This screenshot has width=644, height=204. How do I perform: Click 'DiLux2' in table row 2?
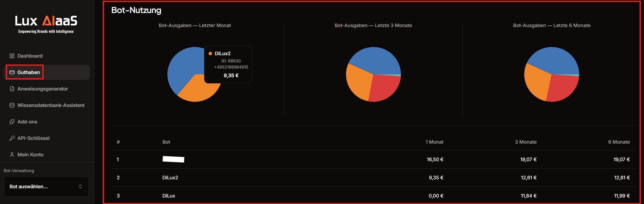(x=170, y=178)
